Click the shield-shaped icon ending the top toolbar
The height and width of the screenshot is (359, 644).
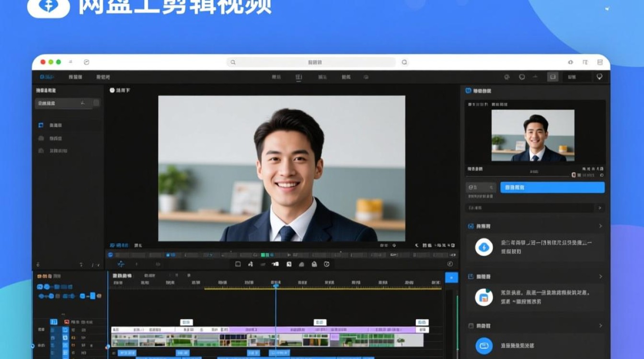pos(599,77)
